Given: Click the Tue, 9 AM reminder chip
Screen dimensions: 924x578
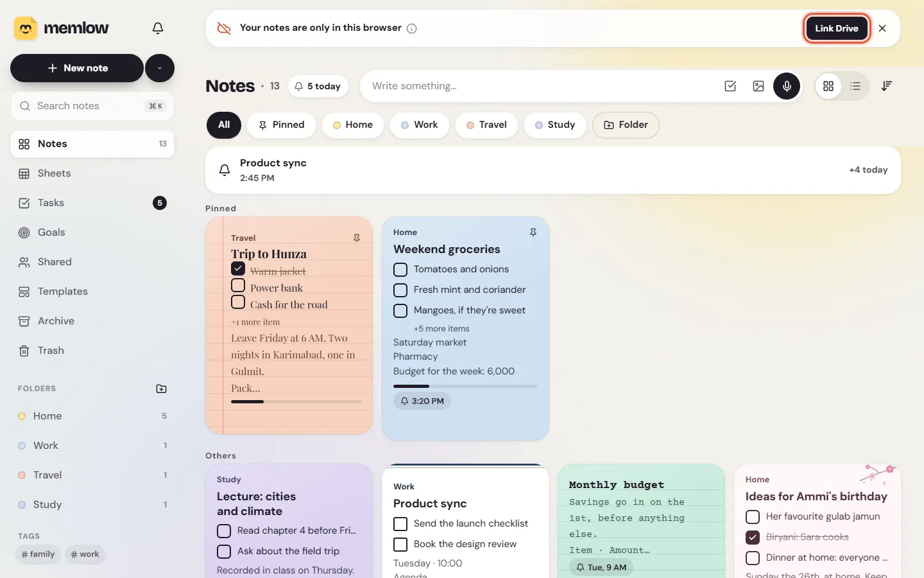Looking at the screenshot, I should (601, 568).
